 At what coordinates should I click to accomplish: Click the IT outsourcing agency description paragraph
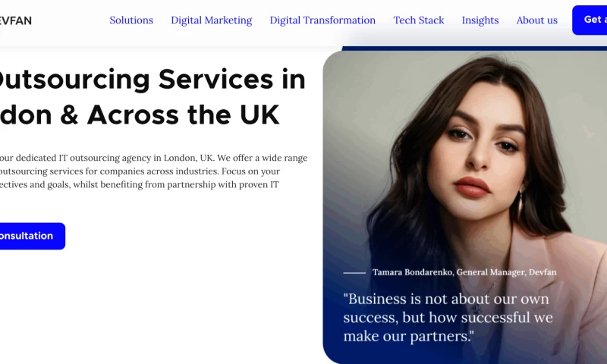(154, 171)
